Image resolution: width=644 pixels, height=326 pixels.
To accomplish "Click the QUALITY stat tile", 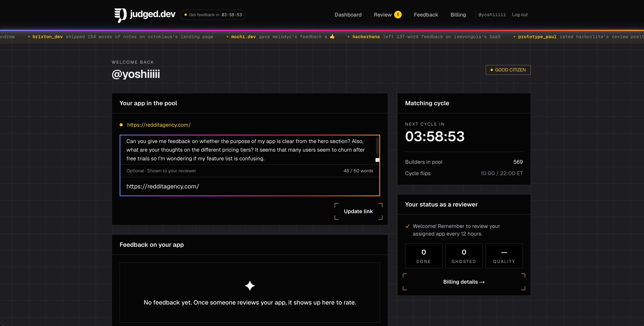I will (x=504, y=256).
